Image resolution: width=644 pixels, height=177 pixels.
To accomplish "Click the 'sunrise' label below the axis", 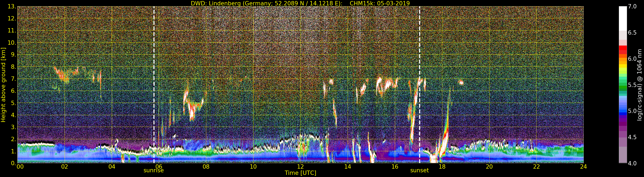I will pyautogui.click(x=153, y=171).
